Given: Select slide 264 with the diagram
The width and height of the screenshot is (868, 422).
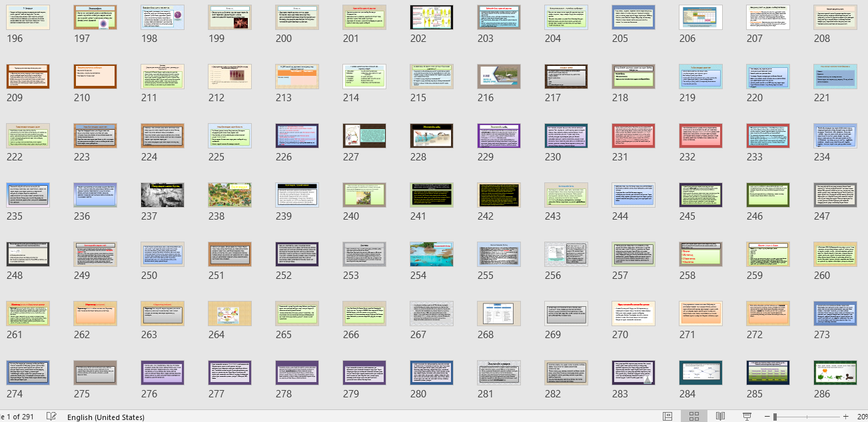Looking at the screenshot, I should [x=230, y=314].
